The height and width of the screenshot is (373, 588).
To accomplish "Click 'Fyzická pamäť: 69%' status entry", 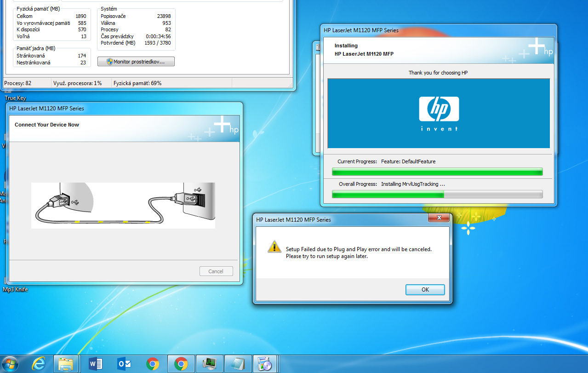I will 137,83.
